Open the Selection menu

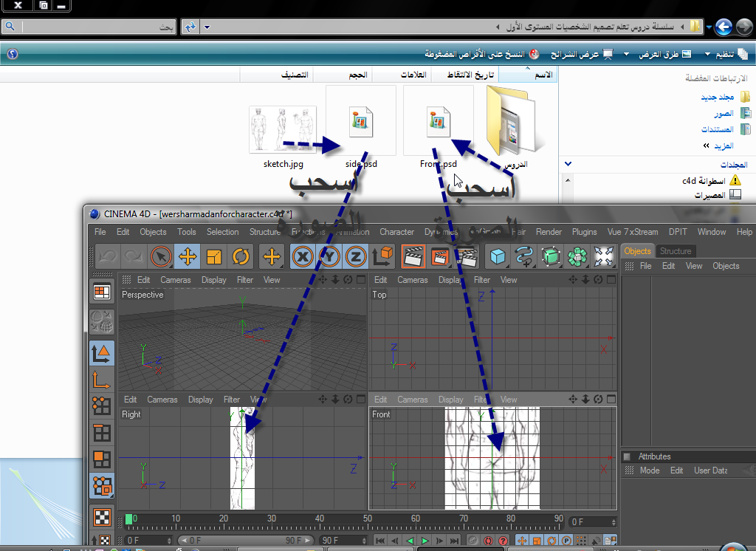tap(223, 232)
